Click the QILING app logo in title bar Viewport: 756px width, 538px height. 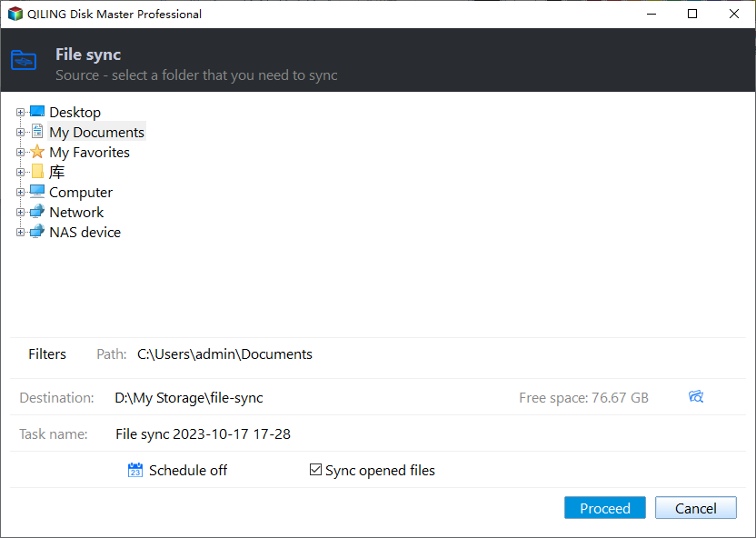point(15,14)
